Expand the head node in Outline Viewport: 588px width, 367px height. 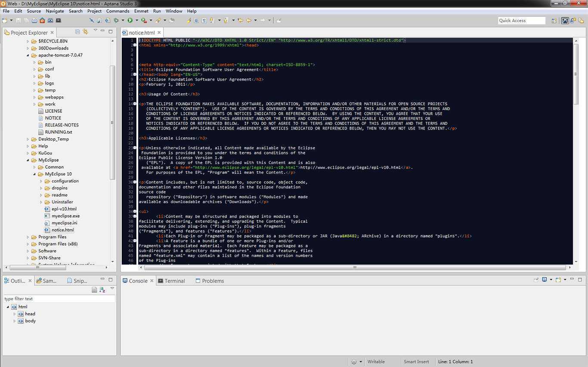click(x=14, y=314)
